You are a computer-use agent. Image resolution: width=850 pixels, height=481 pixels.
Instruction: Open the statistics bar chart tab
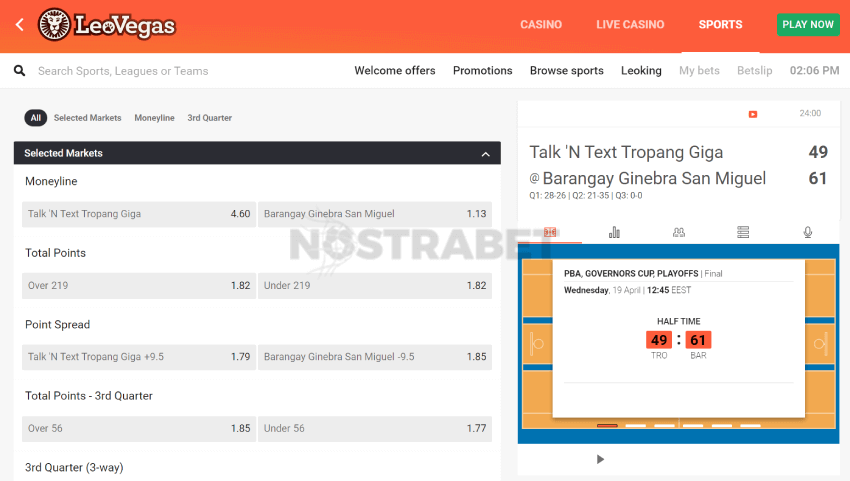pos(614,232)
